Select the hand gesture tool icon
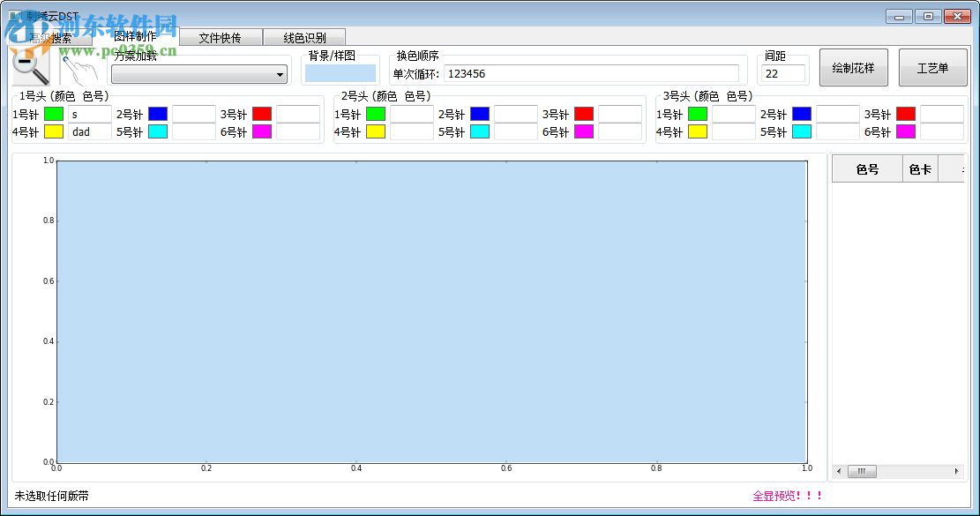The width and height of the screenshot is (980, 516). point(81,67)
